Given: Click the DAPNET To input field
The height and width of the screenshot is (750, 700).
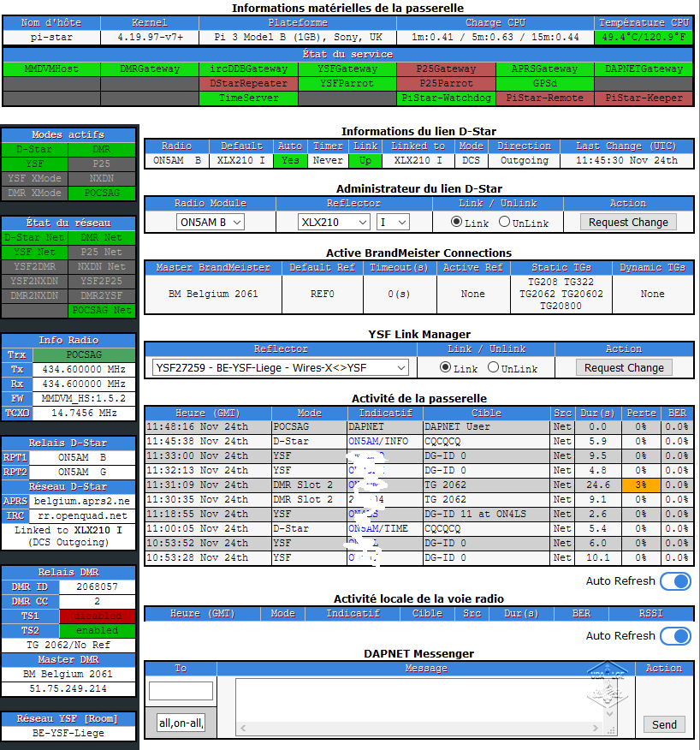Looking at the screenshot, I should (181, 691).
